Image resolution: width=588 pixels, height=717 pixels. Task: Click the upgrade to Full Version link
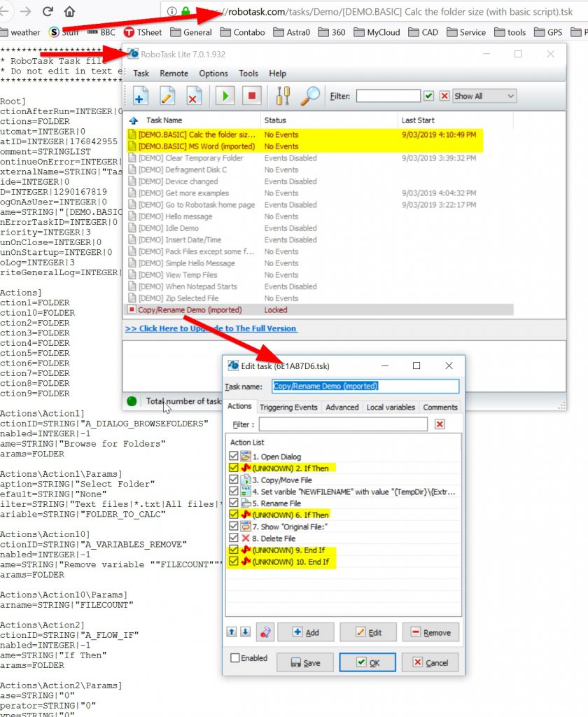click(x=211, y=328)
